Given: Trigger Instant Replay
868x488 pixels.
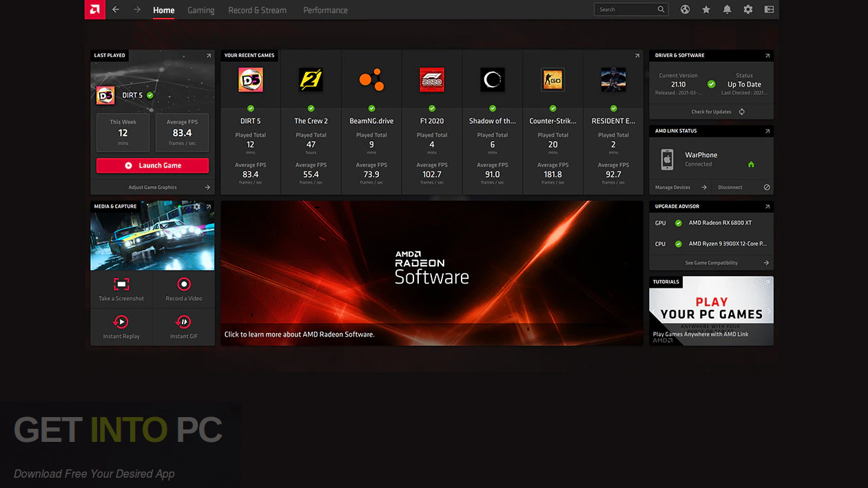Looking at the screenshot, I should (x=121, y=321).
